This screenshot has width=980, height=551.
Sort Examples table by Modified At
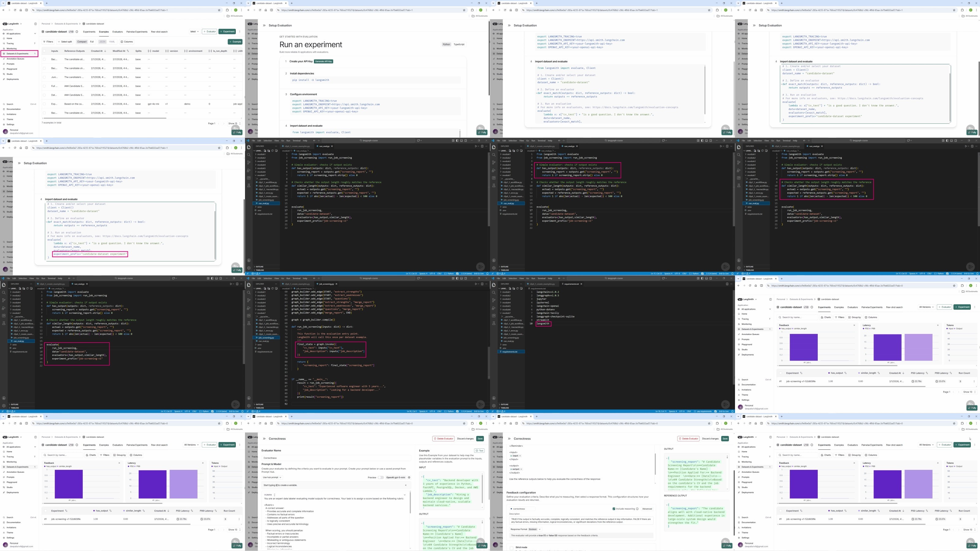point(121,51)
